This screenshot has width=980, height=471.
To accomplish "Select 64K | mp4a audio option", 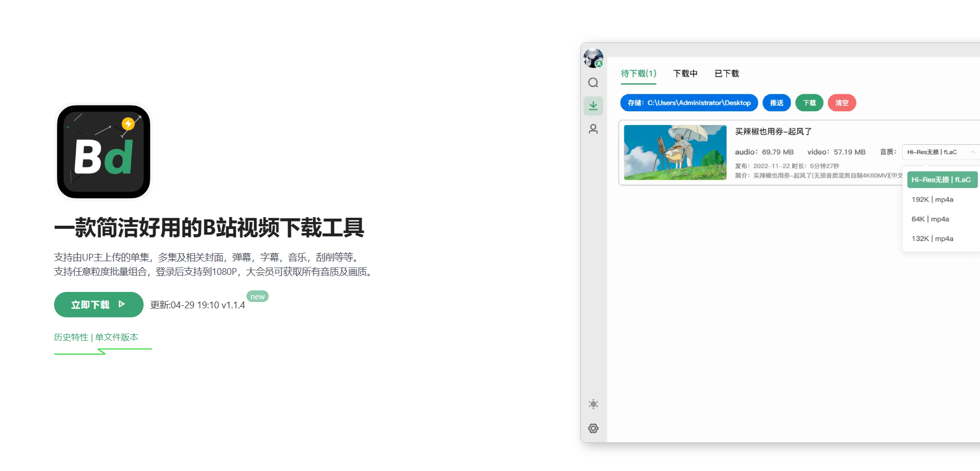I will click(930, 219).
